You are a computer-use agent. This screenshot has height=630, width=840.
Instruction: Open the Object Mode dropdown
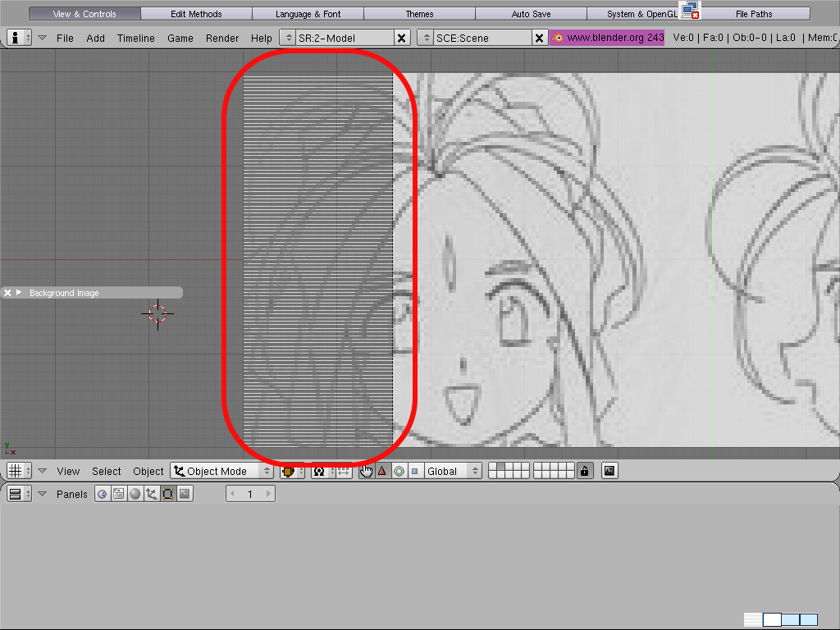coord(221,471)
